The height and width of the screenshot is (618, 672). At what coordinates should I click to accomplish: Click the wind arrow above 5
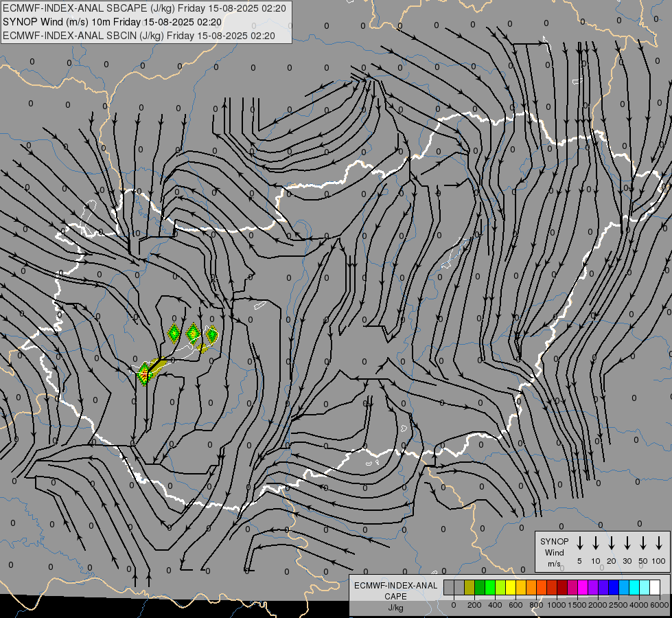(579, 543)
